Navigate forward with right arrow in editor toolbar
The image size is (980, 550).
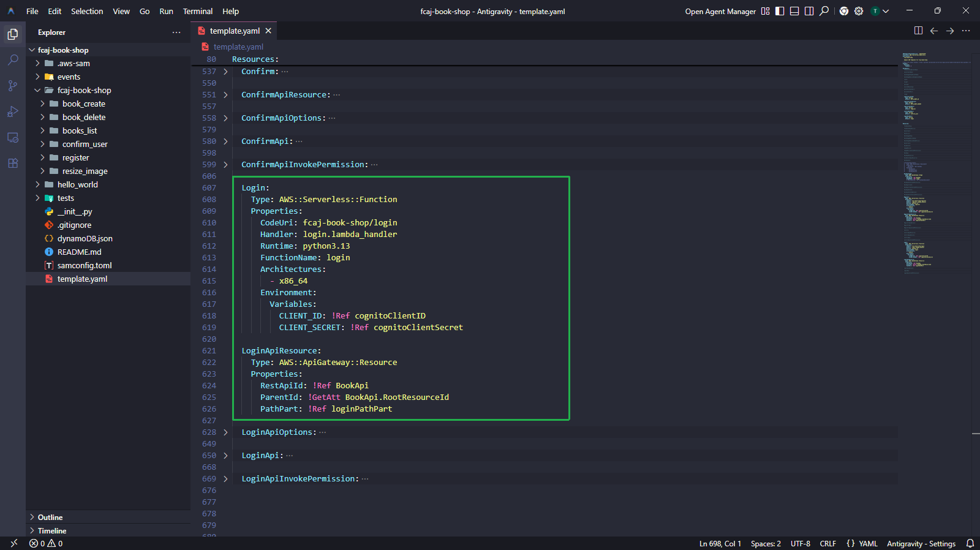click(x=950, y=31)
